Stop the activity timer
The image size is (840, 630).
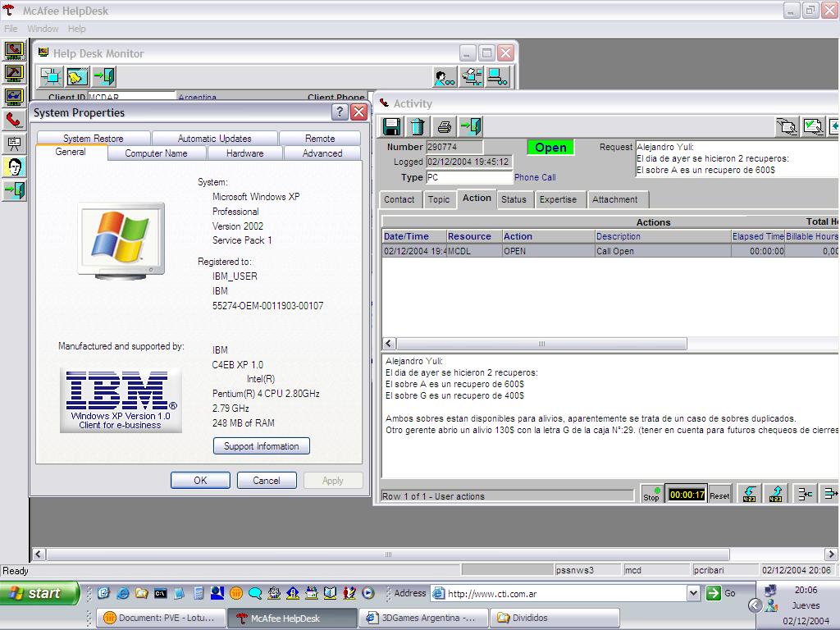pos(651,494)
